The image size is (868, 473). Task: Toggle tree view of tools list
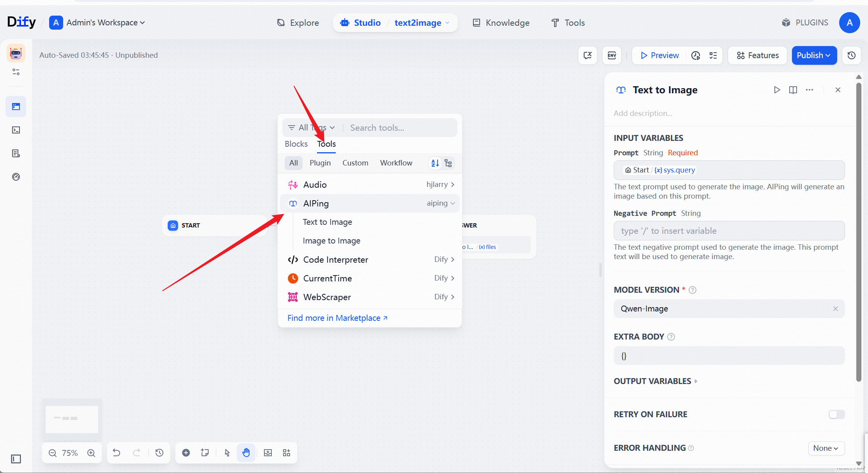coord(448,163)
